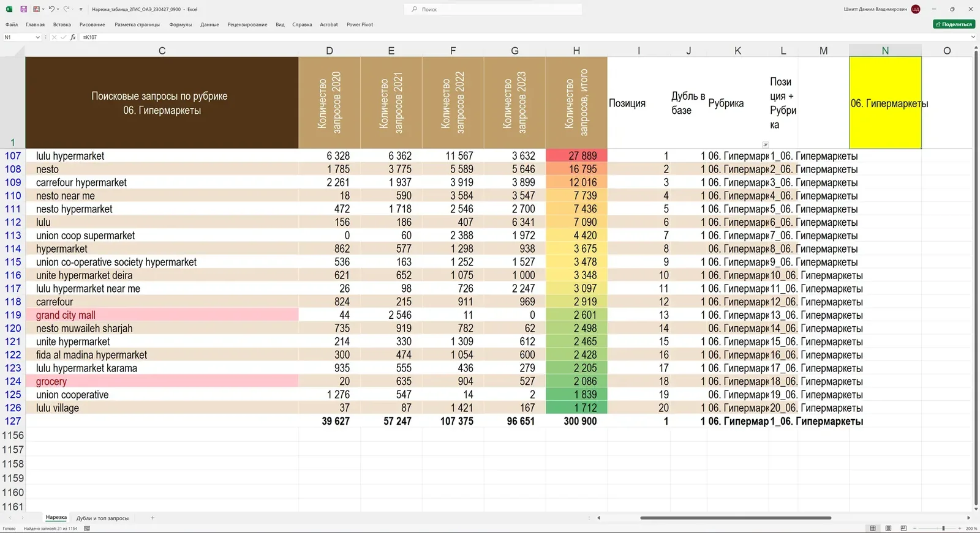980x533 pixels.
Task: Open the Рисование ribbon tab
Action: tap(92, 24)
